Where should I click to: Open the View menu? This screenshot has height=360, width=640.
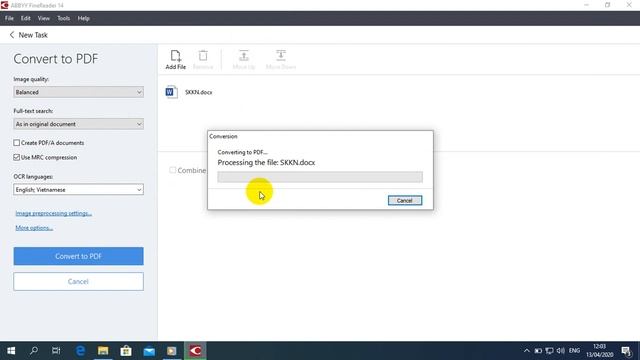point(44,18)
